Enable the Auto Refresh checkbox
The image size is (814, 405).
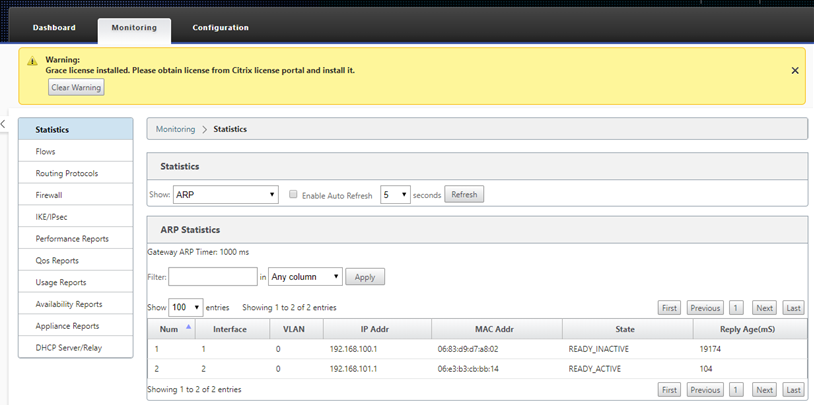(293, 195)
